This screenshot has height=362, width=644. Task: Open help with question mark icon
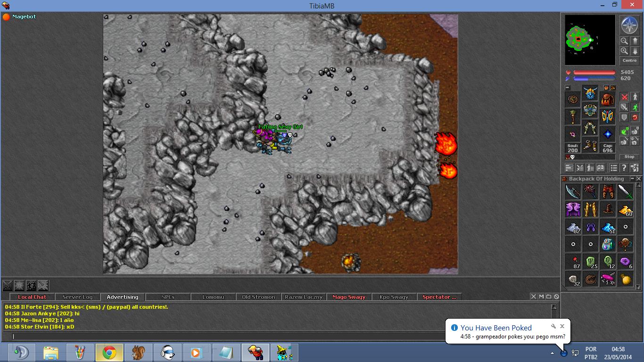click(x=624, y=168)
